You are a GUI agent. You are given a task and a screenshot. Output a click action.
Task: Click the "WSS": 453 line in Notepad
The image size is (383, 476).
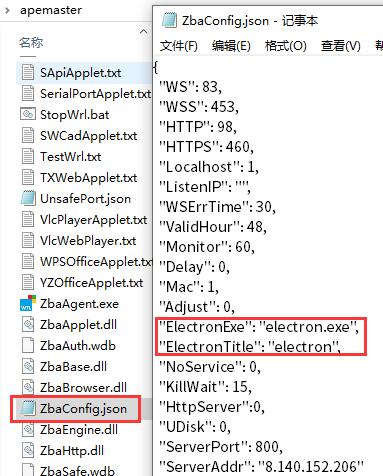pos(199,107)
